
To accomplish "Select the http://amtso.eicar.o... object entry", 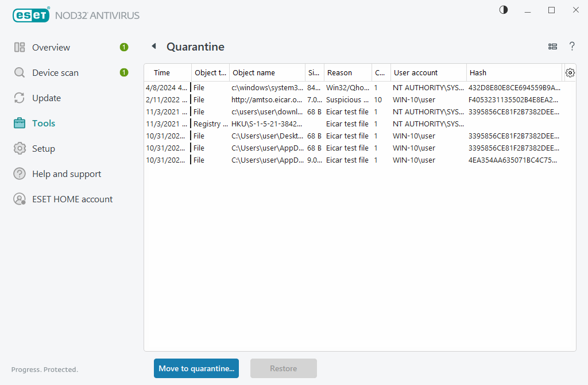I will tap(266, 100).
